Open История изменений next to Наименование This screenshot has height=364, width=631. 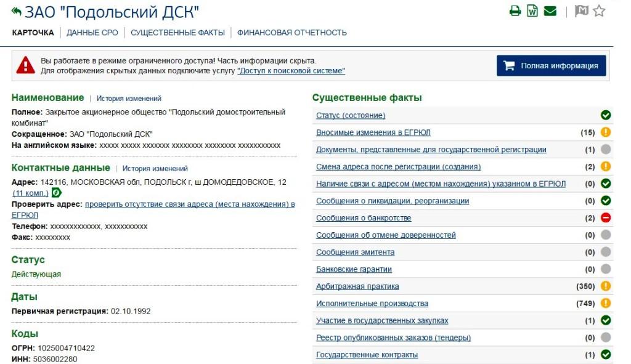129,99
